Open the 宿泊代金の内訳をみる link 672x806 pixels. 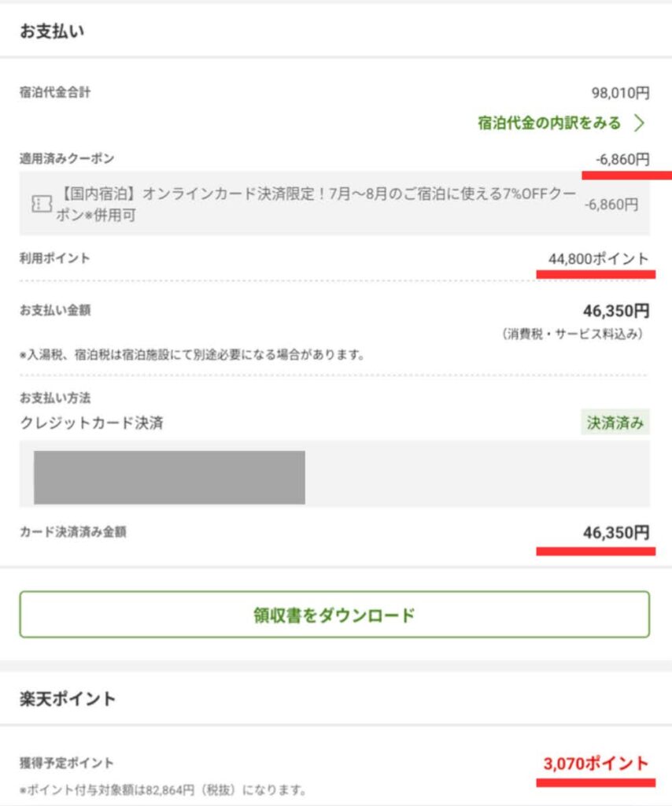click(x=549, y=123)
